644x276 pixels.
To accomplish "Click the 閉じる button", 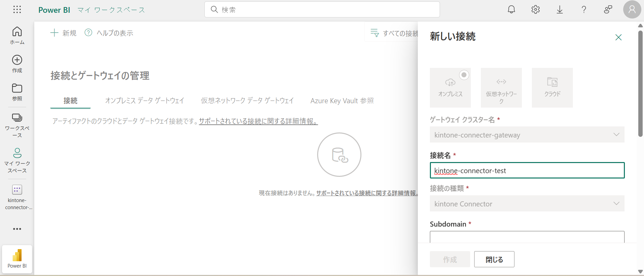I will coord(494,259).
